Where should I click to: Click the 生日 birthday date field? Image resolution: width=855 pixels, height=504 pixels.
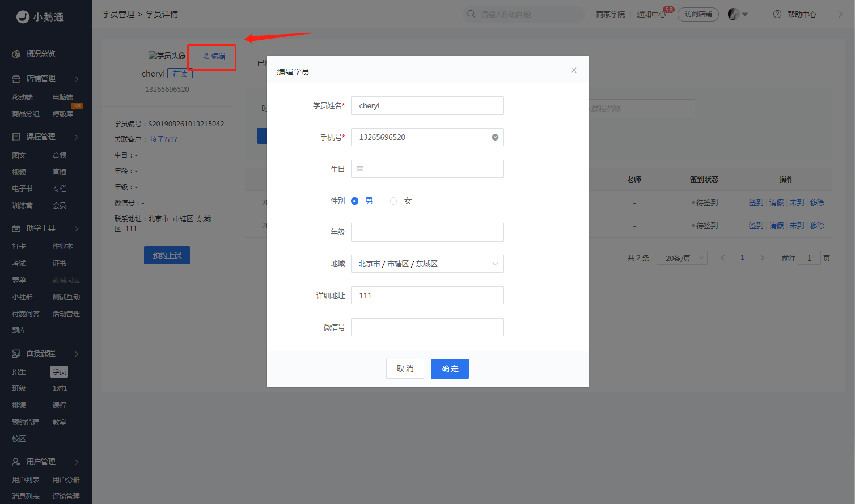pyautogui.click(x=427, y=169)
